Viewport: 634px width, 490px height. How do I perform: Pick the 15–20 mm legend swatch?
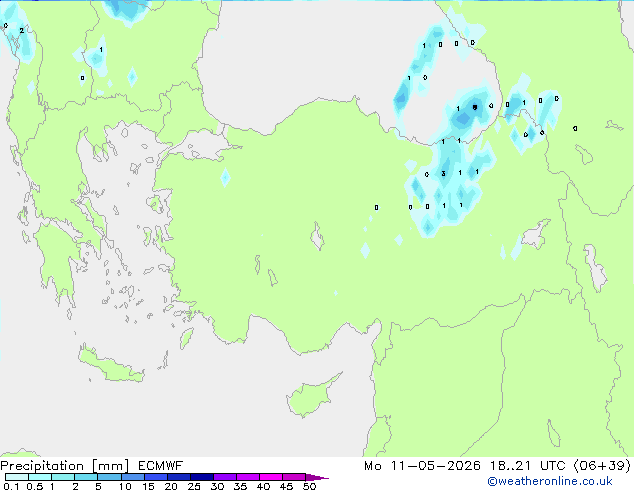click(155, 477)
